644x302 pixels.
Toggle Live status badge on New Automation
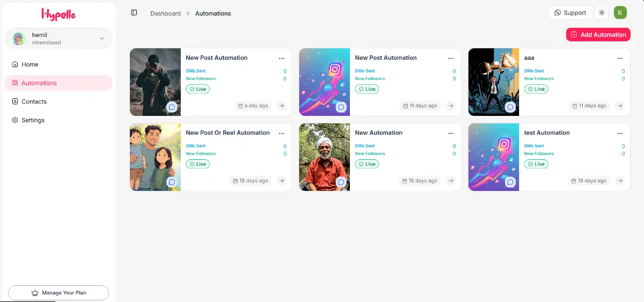[x=367, y=164]
